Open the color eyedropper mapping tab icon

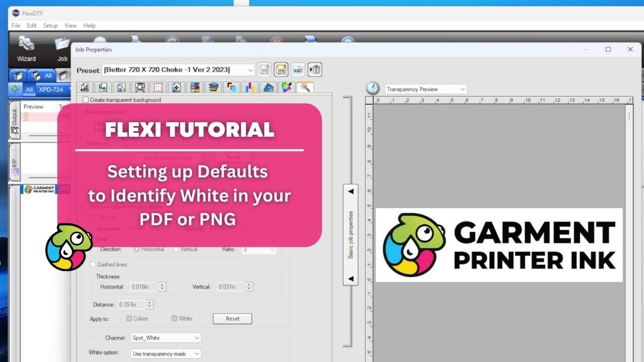pos(287,87)
